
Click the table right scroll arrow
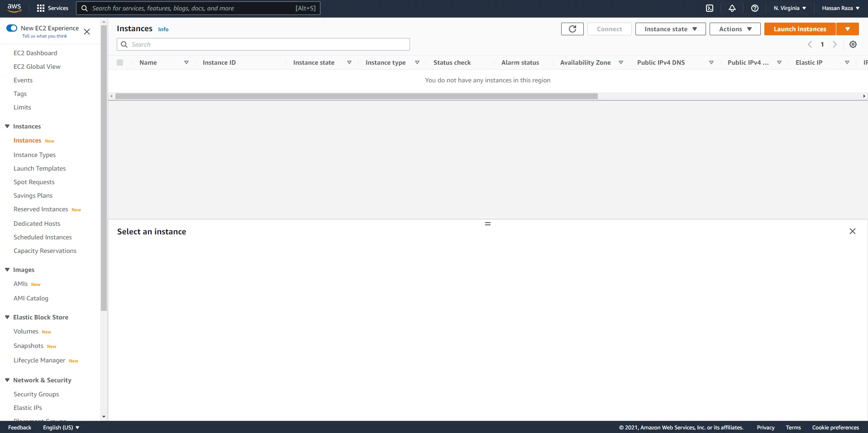click(864, 96)
